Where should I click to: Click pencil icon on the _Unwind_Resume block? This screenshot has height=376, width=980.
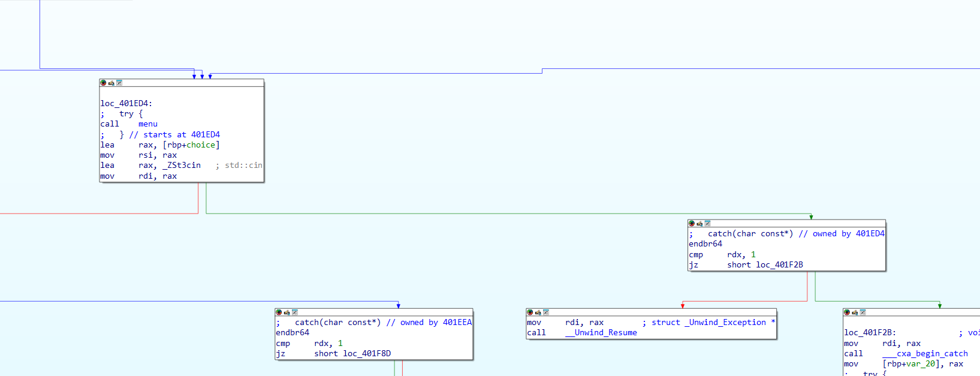pos(538,312)
